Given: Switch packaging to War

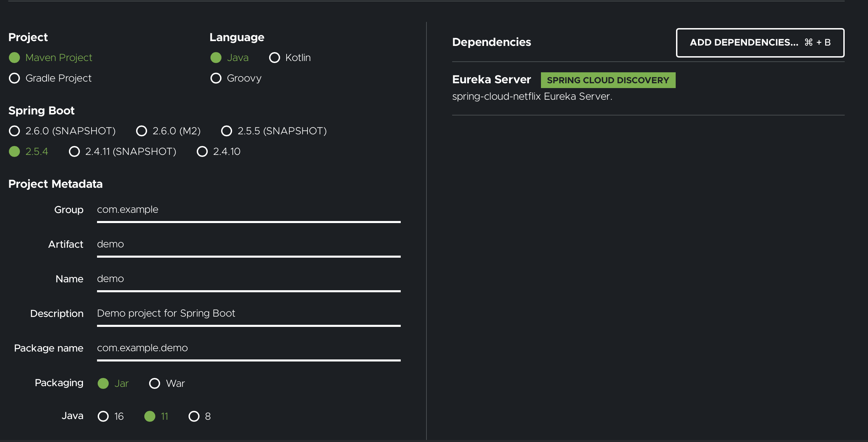Looking at the screenshot, I should pyautogui.click(x=154, y=383).
